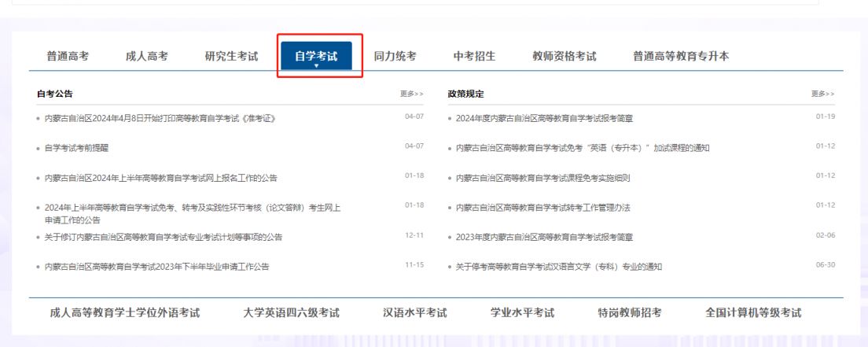Open the 课程免考实施细则 policy link
Screen dimensions: 868x347
click(x=542, y=178)
